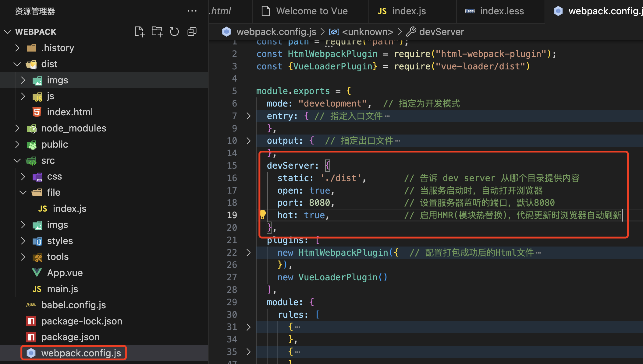Switch to the partially visible .html tab
Viewport: 643px width, 364px height.
click(x=230, y=11)
